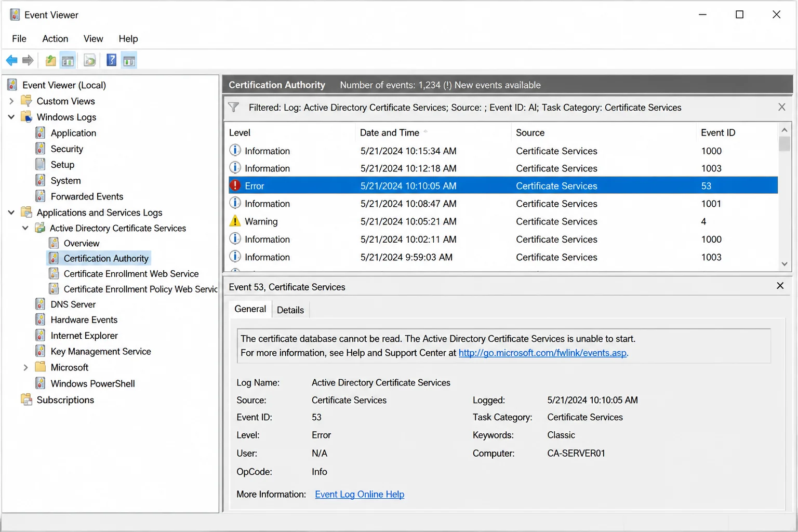Viewport: 798px width, 532px height.
Task: Select the Overview tree item
Action: pos(82,243)
